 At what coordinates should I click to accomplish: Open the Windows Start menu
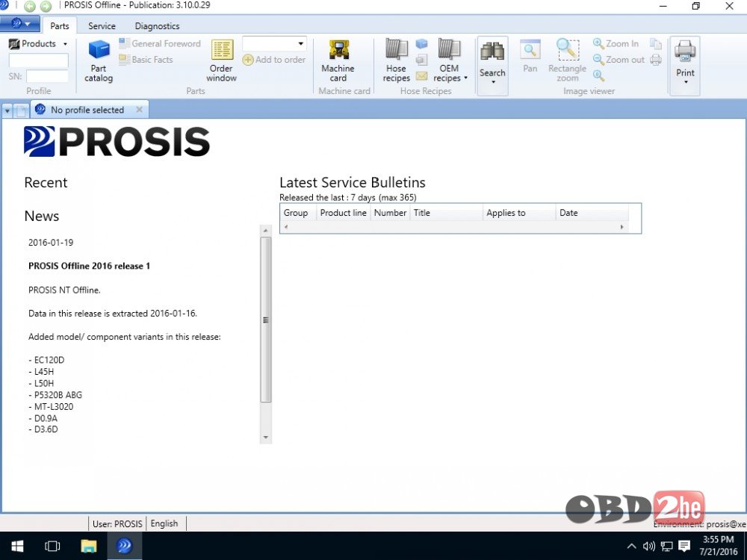point(18,546)
